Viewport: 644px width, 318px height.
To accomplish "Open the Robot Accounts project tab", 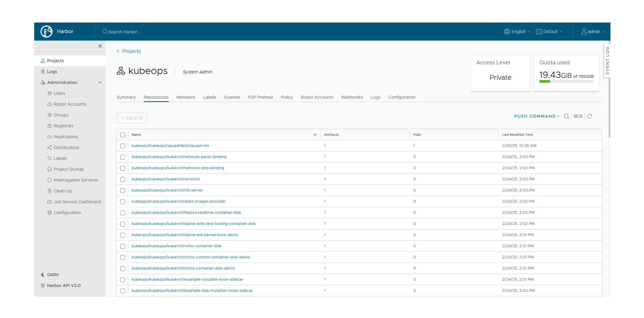I will 317,97.
